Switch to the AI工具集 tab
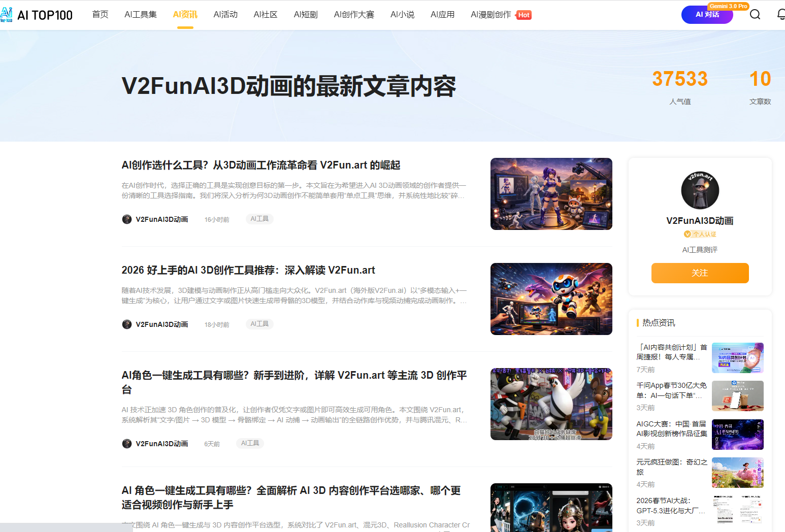The height and width of the screenshot is (532, 785). coord(141,15)
